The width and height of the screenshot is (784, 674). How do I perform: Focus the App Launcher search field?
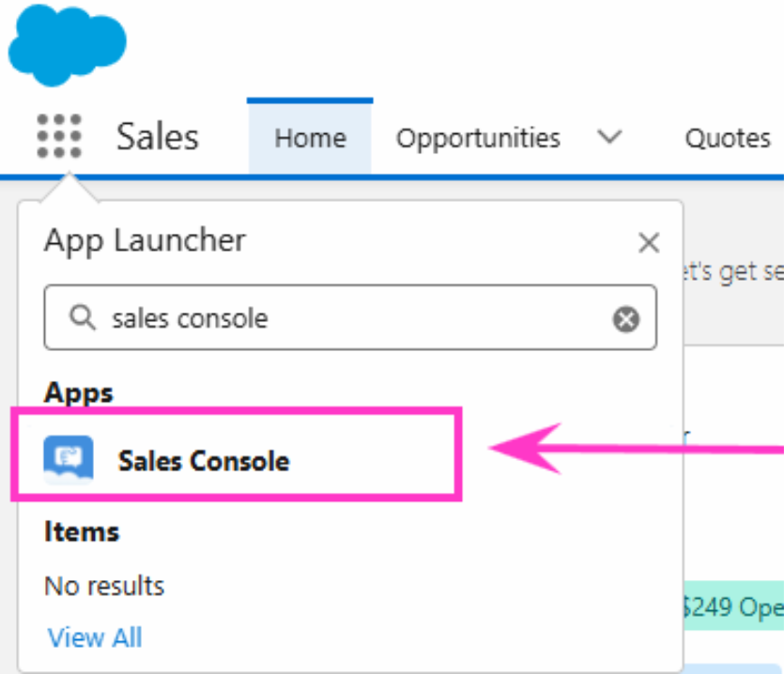(350, 317)
